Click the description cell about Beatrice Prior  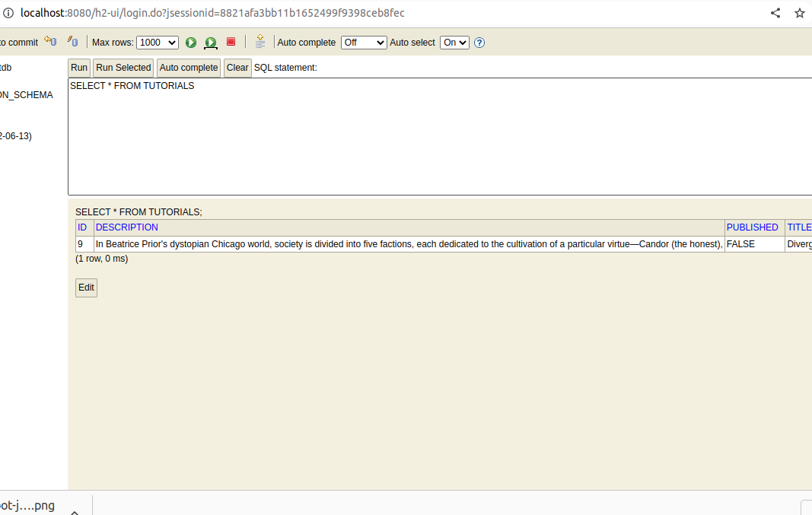409,243
